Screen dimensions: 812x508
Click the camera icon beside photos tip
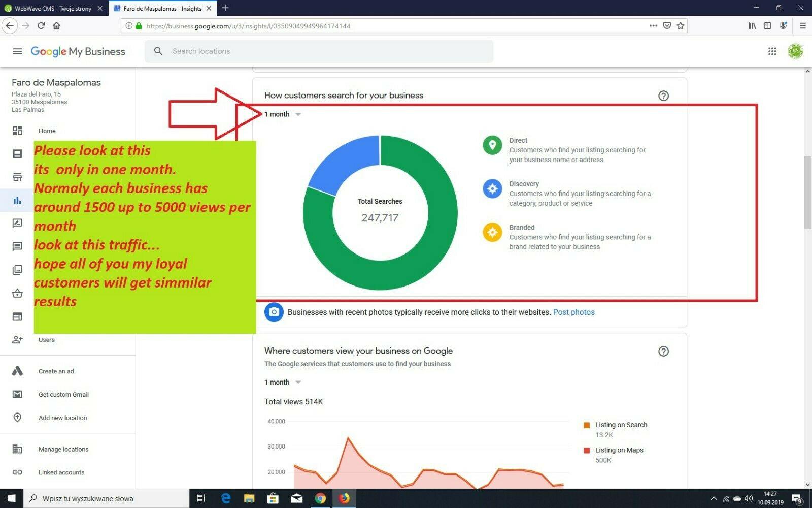[x=274, y=312]
